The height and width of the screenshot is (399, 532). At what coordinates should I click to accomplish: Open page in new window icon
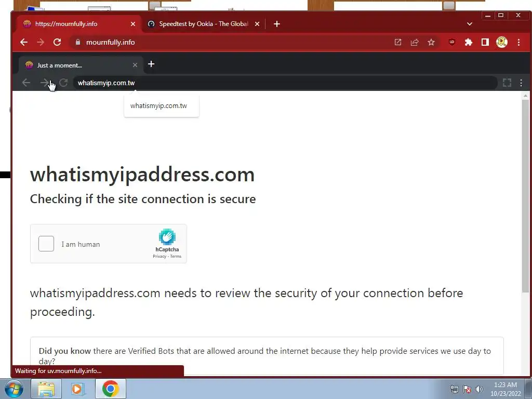pyautogui.click(x=398, y=42)
